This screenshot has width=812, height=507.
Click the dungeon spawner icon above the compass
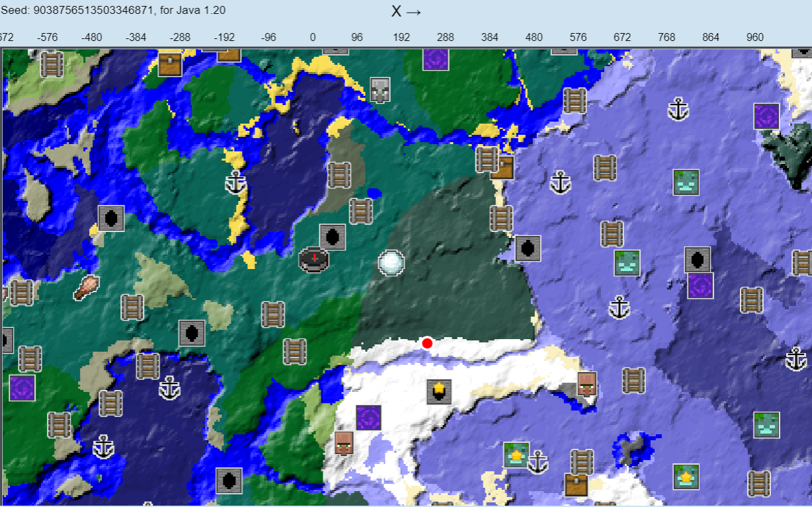pos(331,238)
